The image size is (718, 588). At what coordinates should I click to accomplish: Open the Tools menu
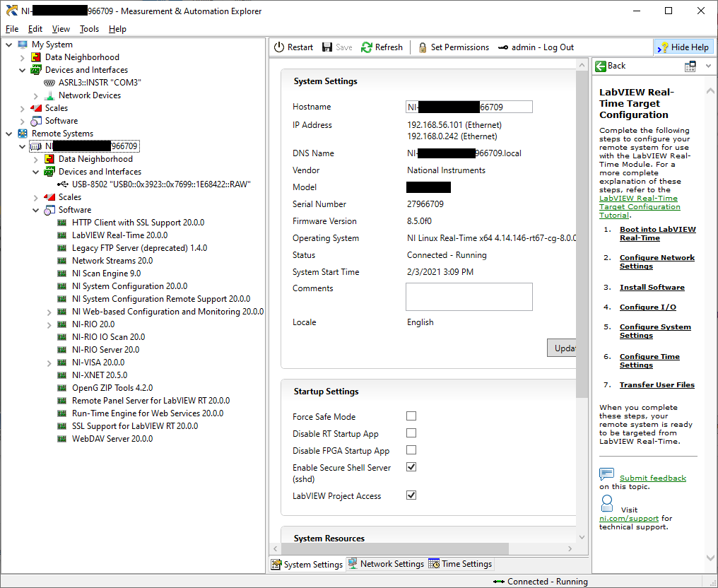coord(88,29)
